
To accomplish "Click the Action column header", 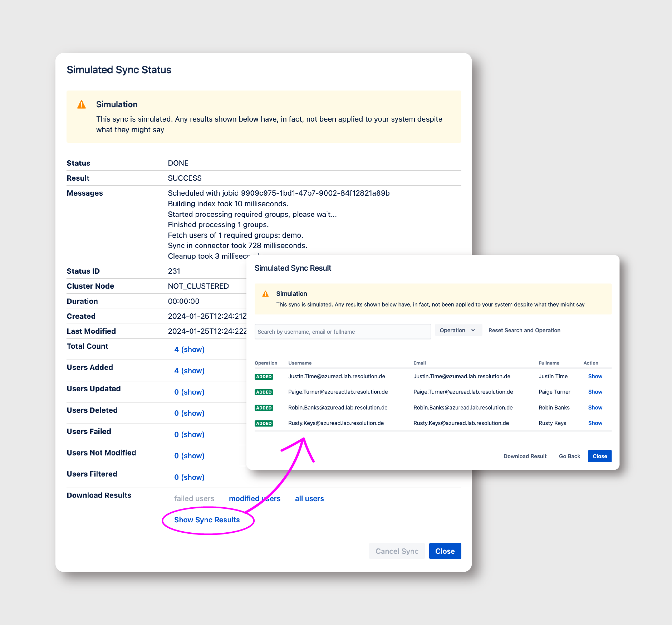I will [591, 363].
